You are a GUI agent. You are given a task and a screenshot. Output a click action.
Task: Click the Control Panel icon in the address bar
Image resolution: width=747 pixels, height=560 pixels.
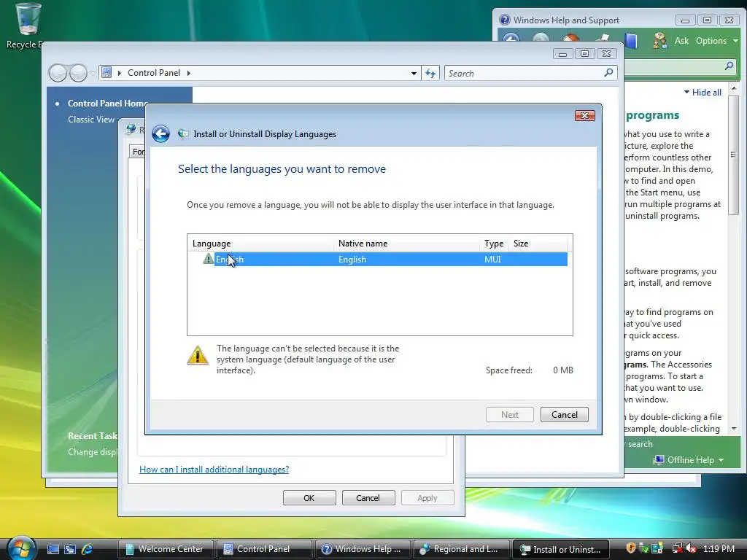107,72
